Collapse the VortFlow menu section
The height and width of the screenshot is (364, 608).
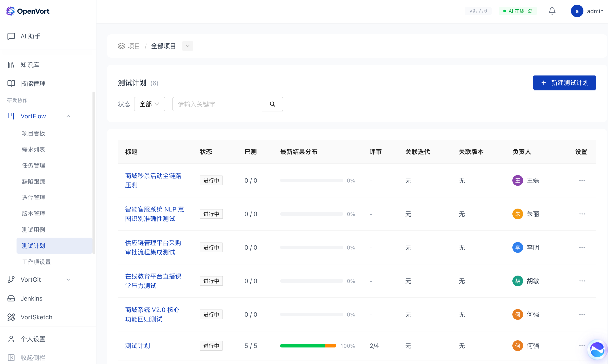[68, 116]
